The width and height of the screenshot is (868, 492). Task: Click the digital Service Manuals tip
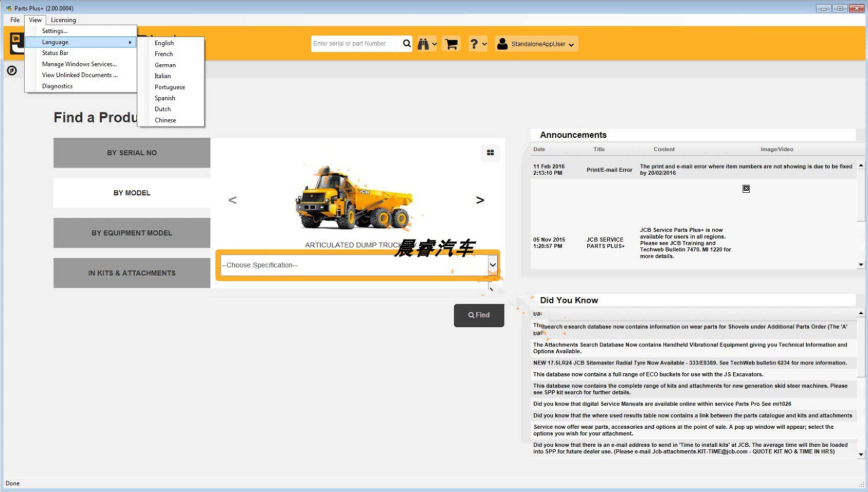(x=662, y=404)
